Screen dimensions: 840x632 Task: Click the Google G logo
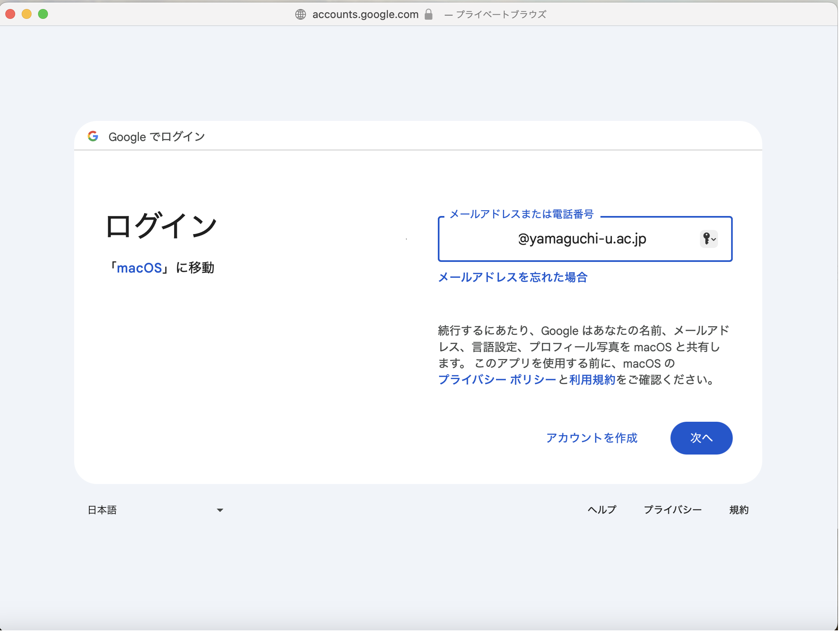pyautogui.click(x=93, y=136)
